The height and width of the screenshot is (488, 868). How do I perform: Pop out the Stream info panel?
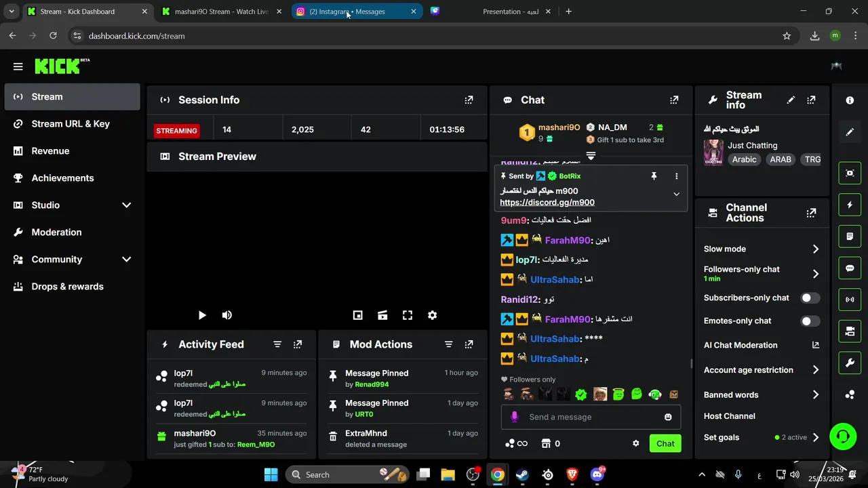pyautogui.click(x=811, y=100)
